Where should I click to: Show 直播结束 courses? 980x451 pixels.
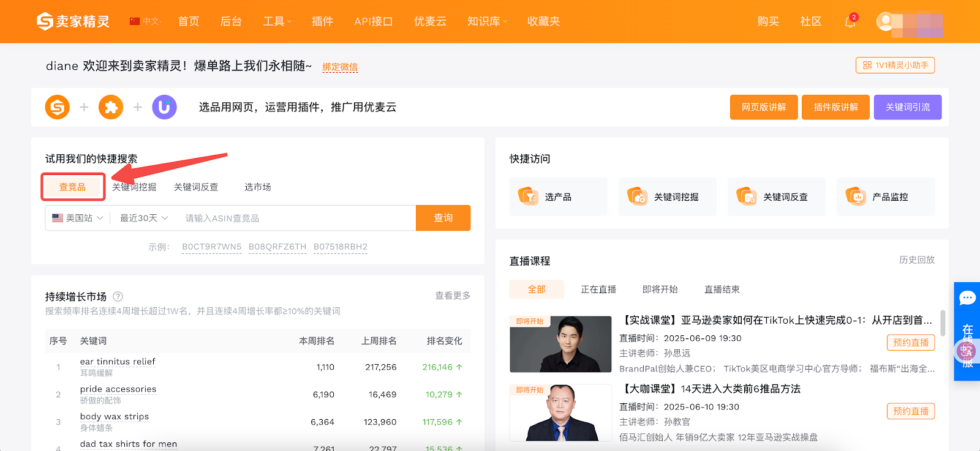pos(722,289)
